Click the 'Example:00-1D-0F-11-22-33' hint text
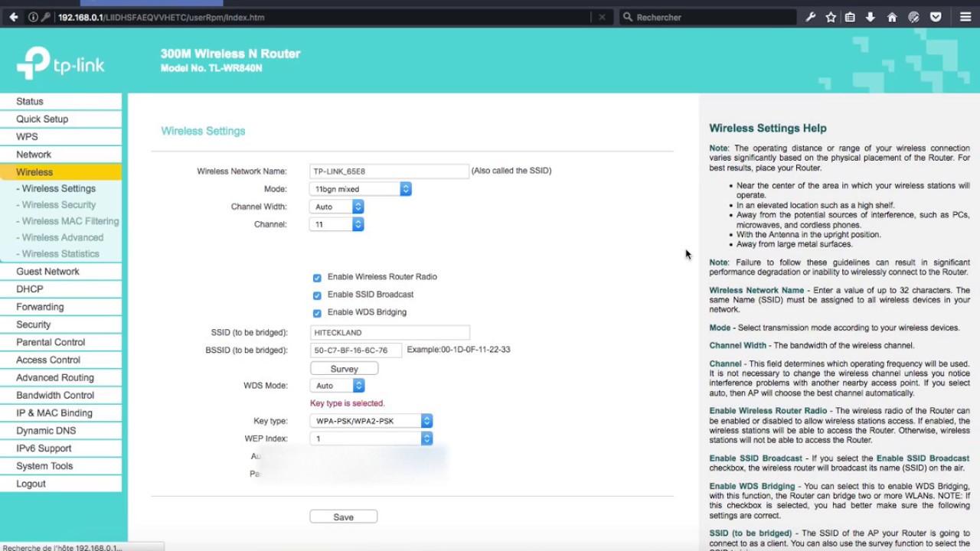980x551 pixels. pyautogui.click(x=459, y=350)
